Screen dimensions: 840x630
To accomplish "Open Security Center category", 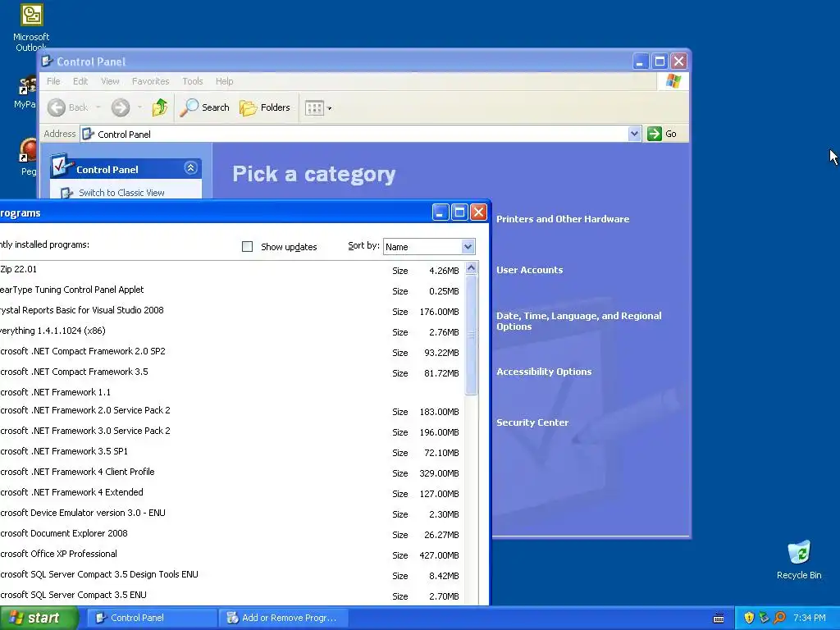I will tap(532, 422).
